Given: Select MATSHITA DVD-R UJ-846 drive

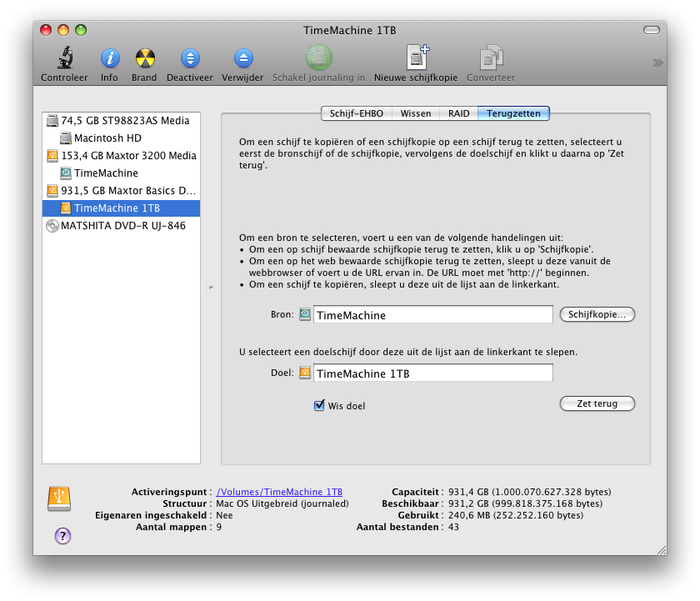Looking at the screenshot, I should (122, 225).
